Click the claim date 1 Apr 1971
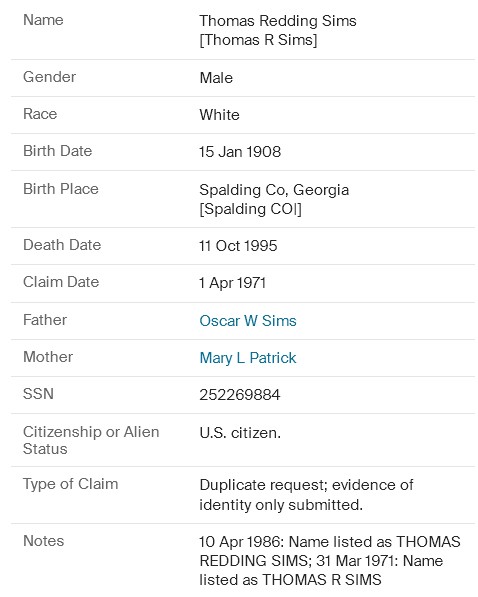The width and height of the screenshot is (478, 597). coord(232,283)
